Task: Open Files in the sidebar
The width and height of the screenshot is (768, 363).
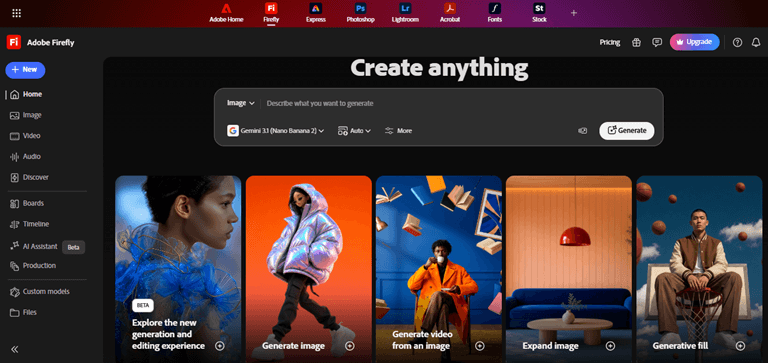Action: tap(24, 313)
